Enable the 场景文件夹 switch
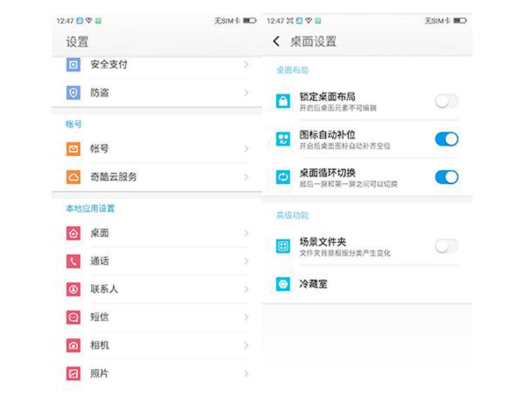 coord(446,246)
